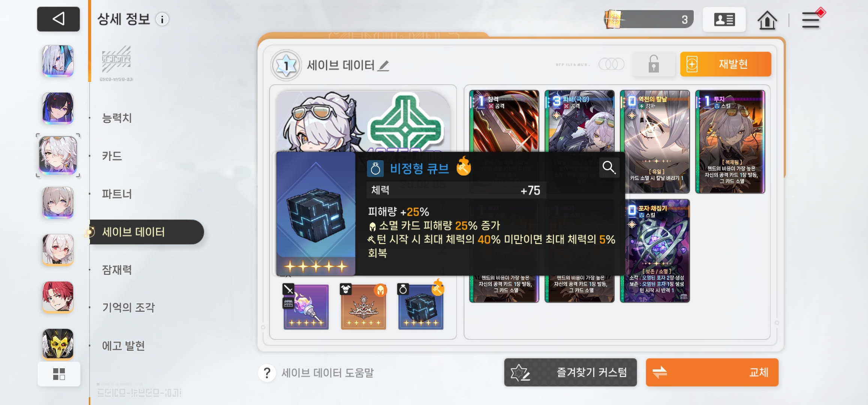Open the grid view icon below character list
The height and width of the screenshot is (405, 868).
click(x=59, y=374)
